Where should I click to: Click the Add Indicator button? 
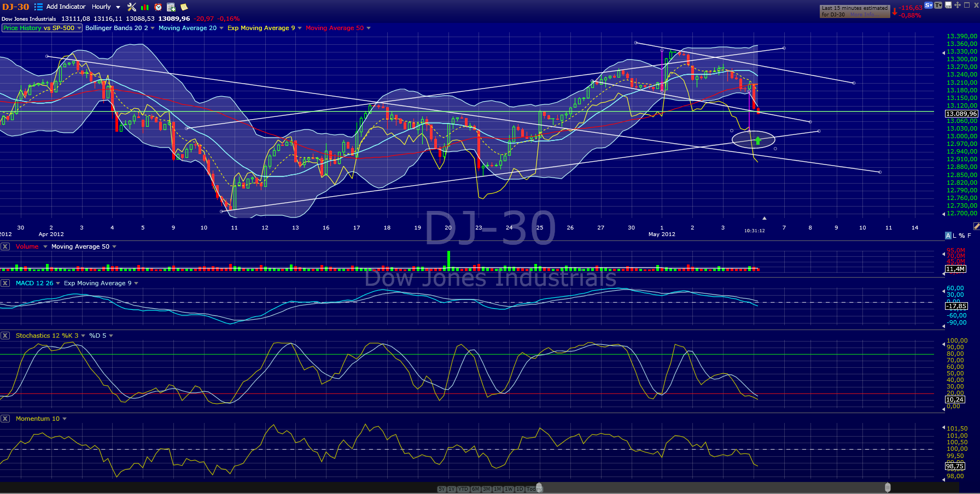pyautogui.click(x=66, y=7)
